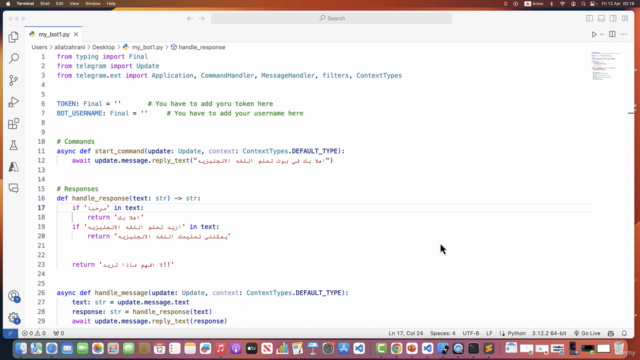Start Go Live server
The image size is (640, 360).
tap(587, 333)
